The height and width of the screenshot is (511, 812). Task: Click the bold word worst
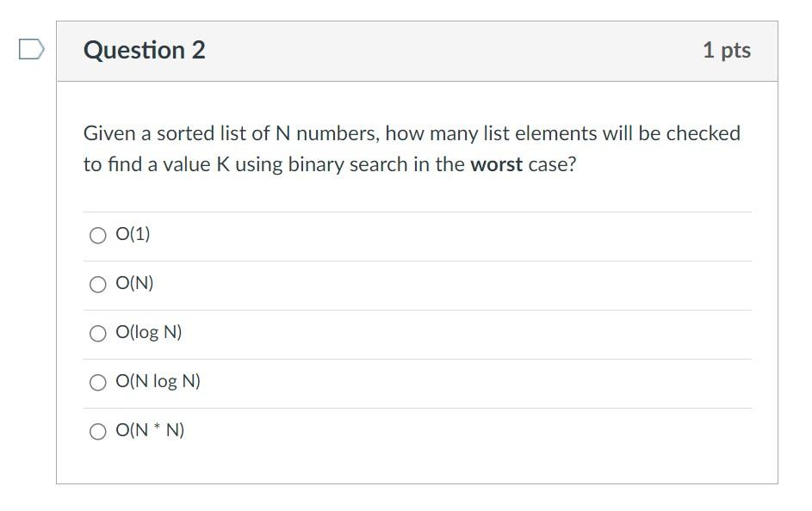(496, 164)
